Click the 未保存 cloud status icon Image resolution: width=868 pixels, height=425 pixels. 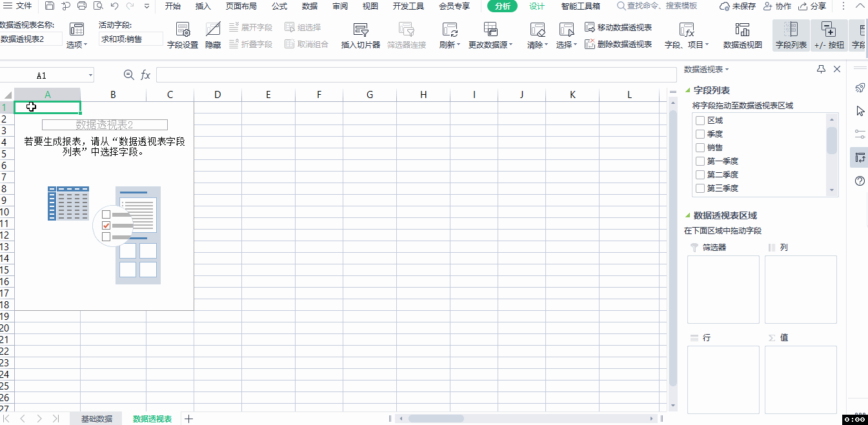point(725,6)
